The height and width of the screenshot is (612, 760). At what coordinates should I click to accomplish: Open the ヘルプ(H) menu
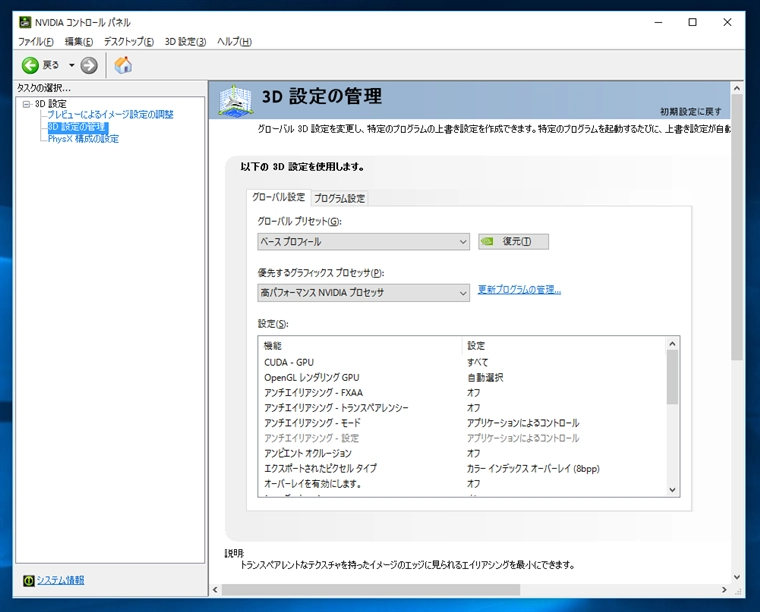tap(234, 42)
